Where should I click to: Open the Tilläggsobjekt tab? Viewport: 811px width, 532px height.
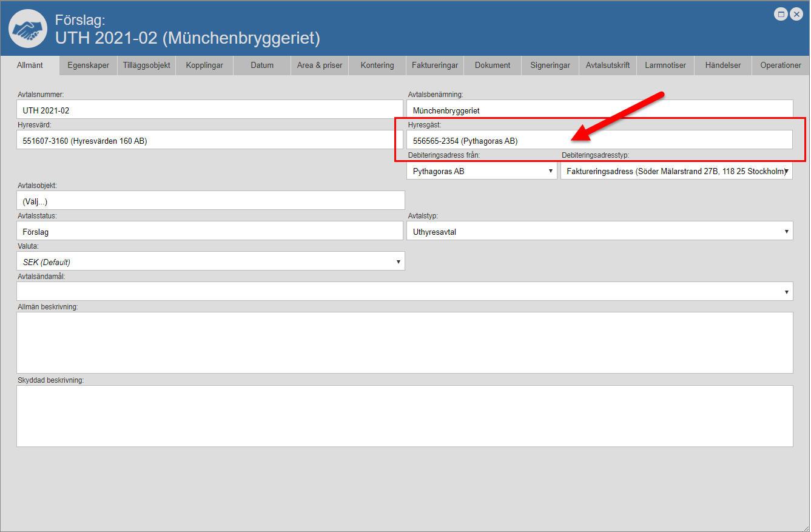click(146, 66)
